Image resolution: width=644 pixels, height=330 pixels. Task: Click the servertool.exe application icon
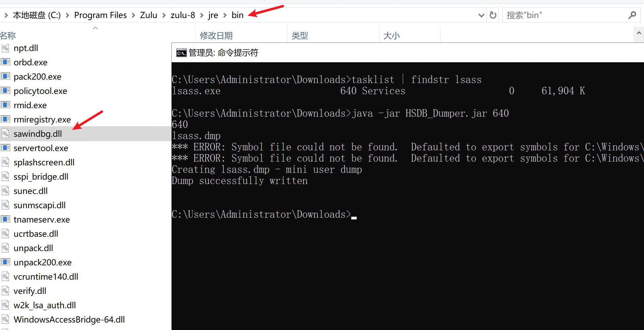pyautogui.click(x=5, y=148)
